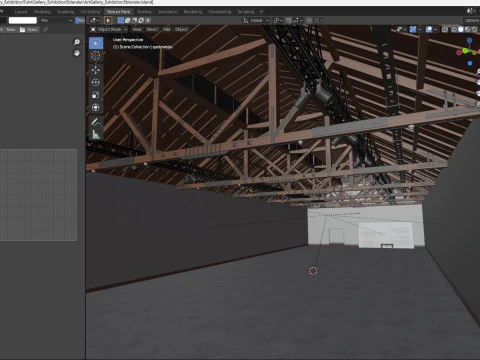Click the invert selection mode icon

click(141, 21)
